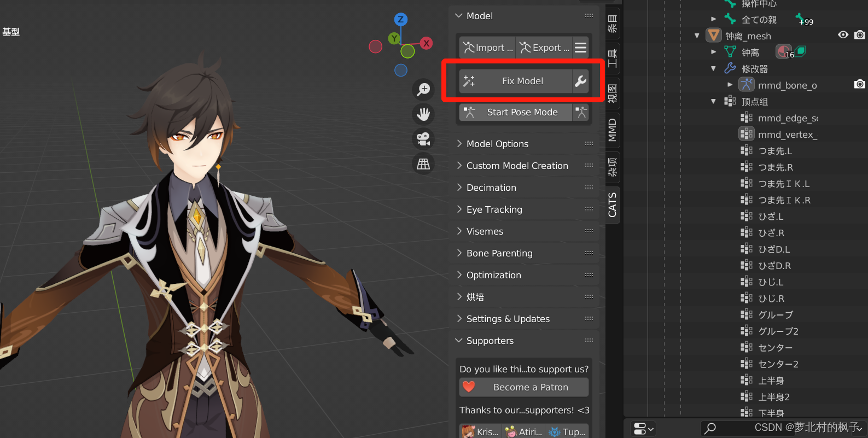This screenshot has width=868, height=438.
Task: Select センター vertex group
Action: click(775, 348)
